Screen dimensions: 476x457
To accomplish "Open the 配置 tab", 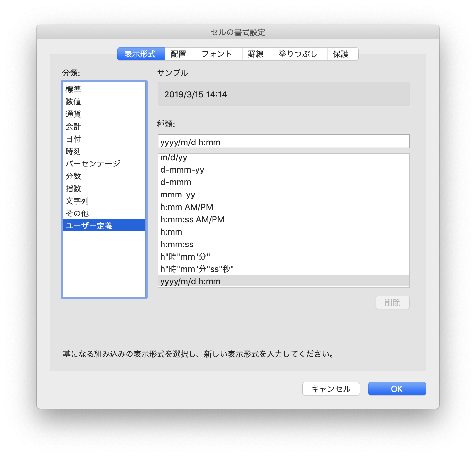I will click(x=180, y=54).
